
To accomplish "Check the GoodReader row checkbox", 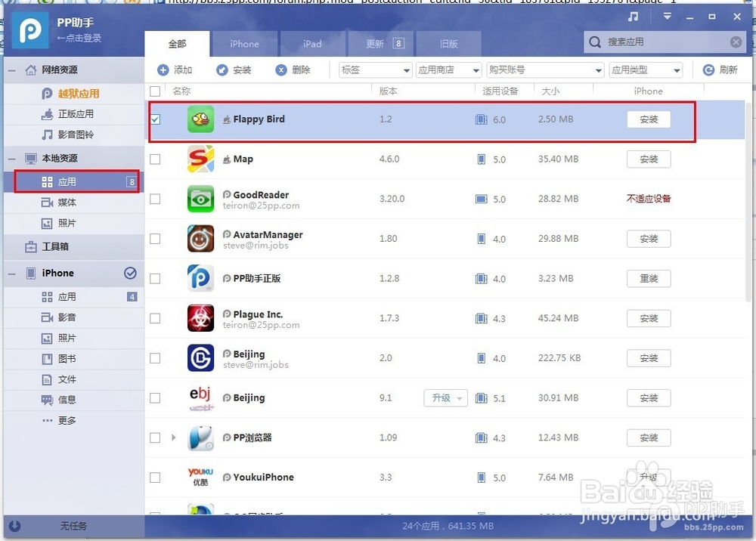I will [155, 199].
